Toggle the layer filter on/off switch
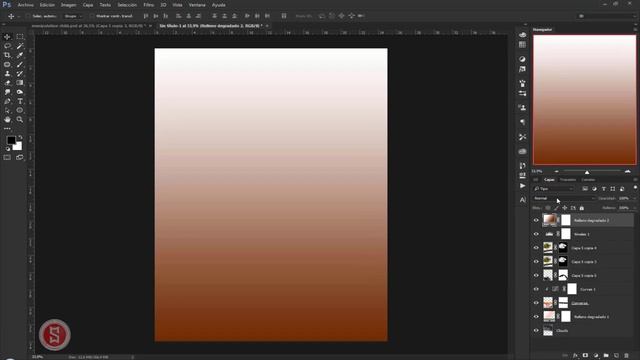640x360 pixels. click(635, 188)
